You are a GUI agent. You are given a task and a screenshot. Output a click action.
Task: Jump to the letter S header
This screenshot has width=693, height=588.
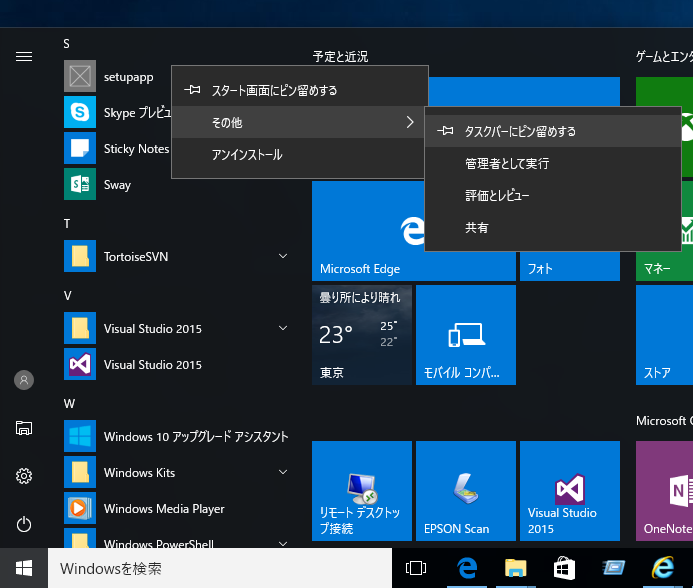coord(66,44)
